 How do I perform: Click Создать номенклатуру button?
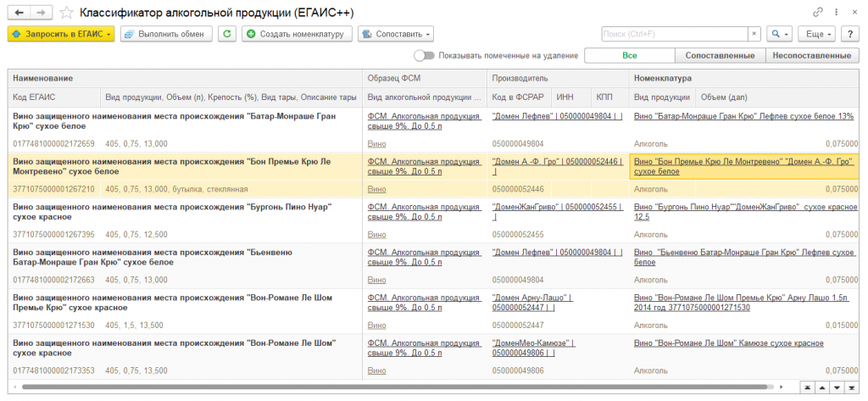pos(297,34)
